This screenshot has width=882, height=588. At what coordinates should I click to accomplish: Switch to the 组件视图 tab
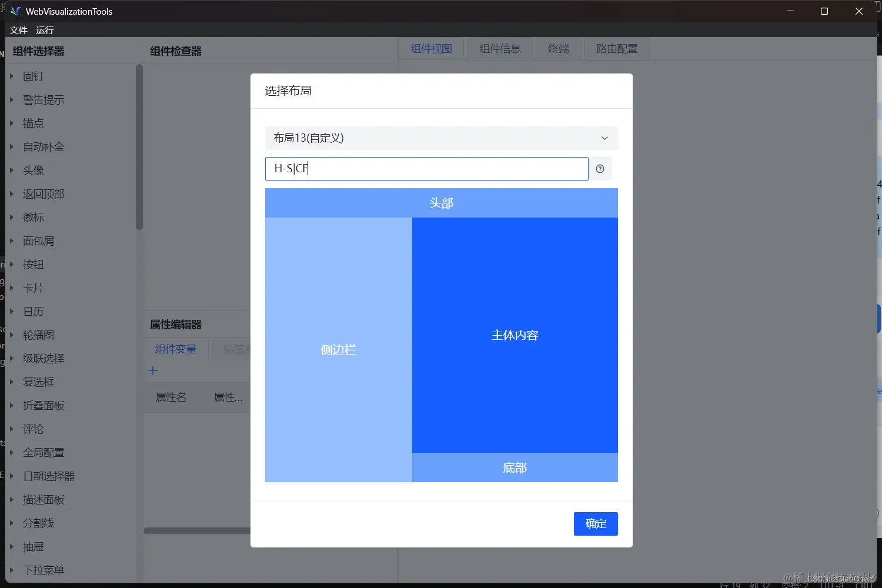431,49
